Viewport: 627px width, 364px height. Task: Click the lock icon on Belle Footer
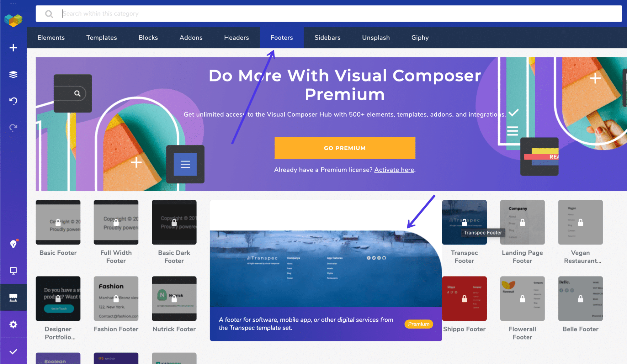point(581,299)
